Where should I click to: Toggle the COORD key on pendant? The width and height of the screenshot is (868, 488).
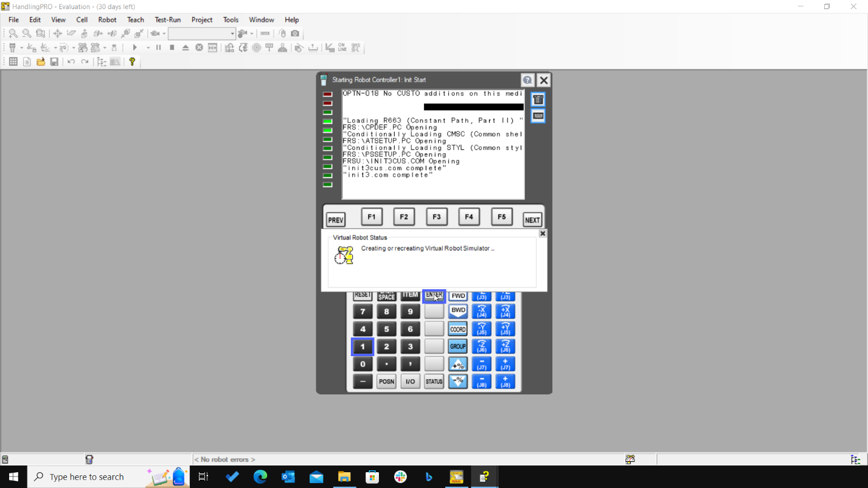pos(457,329)
